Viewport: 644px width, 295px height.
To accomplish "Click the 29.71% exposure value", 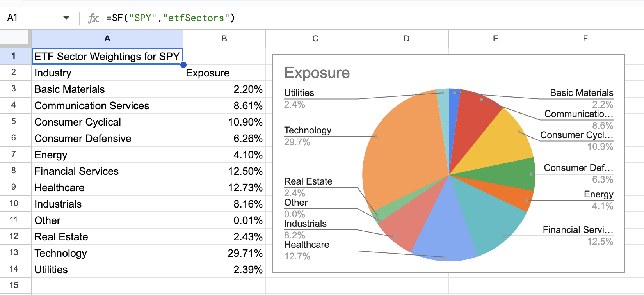I will click(x=224, y=253).
